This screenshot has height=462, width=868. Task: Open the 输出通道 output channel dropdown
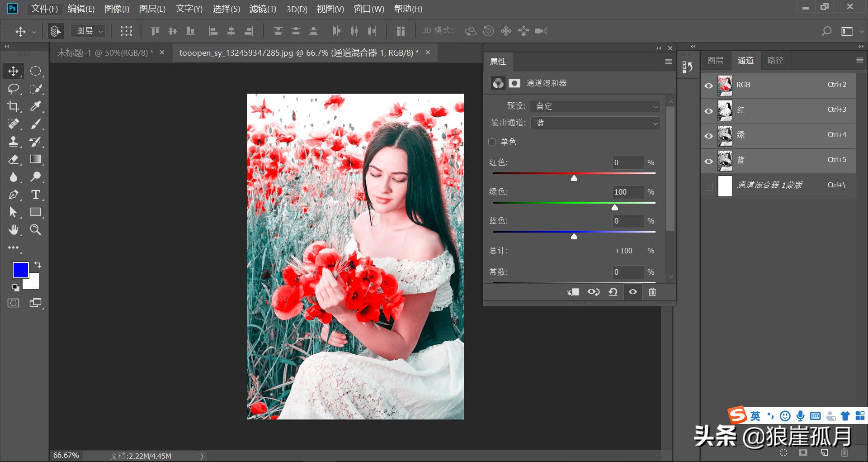pyautogui.click(x=595, y=123)
